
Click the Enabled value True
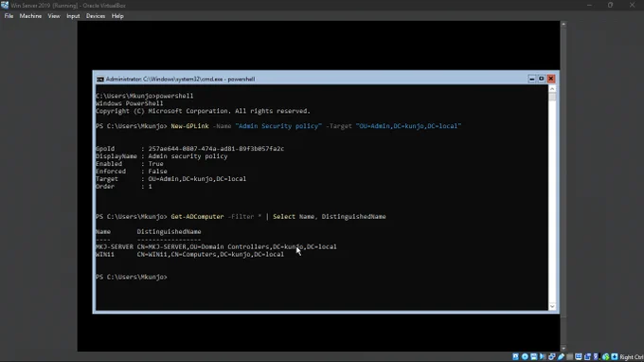point(155,164)
